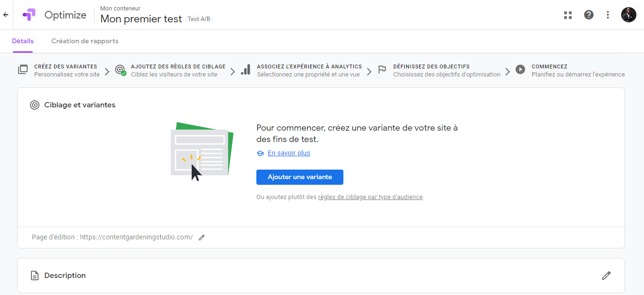Image resolution: width=644 pixels, height=295 pixels.
Task: Select the Commencez play icon
Action: coord(520,69)
